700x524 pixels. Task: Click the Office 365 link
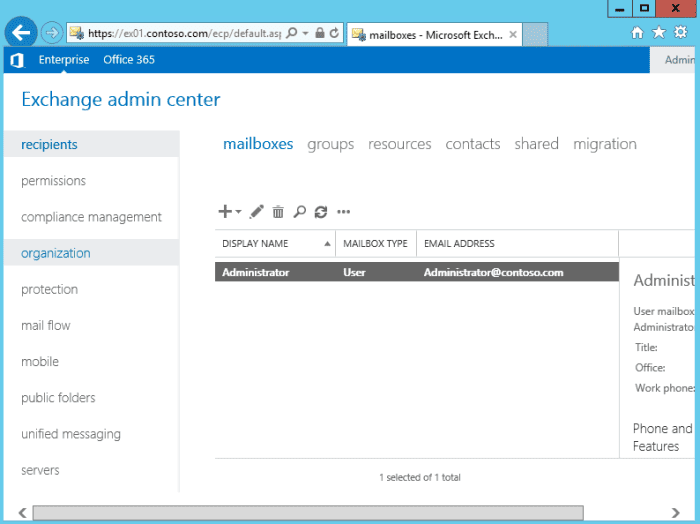pos(129,60)
